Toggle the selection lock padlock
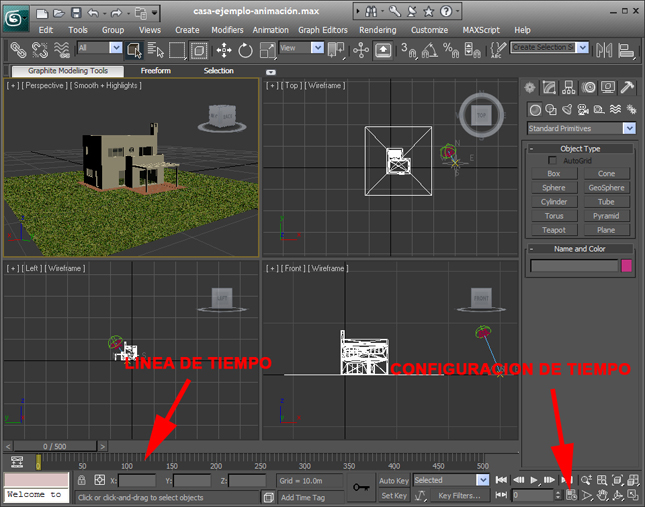This screenshot has width=645, height=507. (84, 480)
